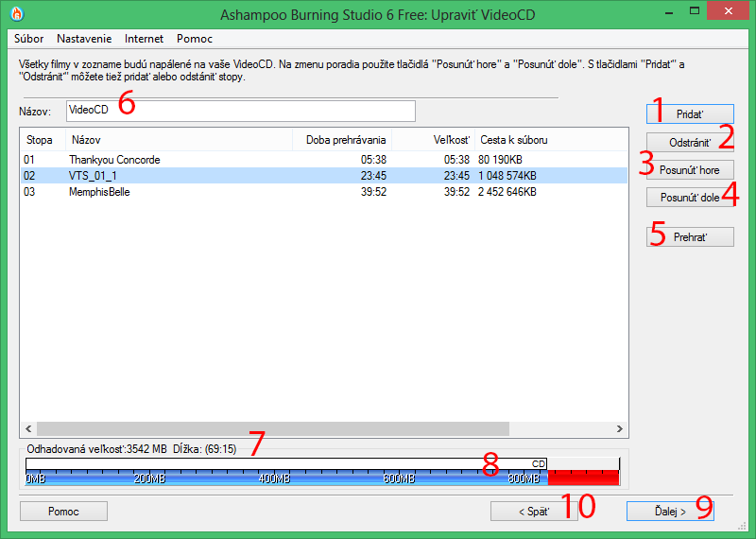Click the 400MB mark on the capacity bar
The image size is (756, 539).
click(x=274, y=478)
